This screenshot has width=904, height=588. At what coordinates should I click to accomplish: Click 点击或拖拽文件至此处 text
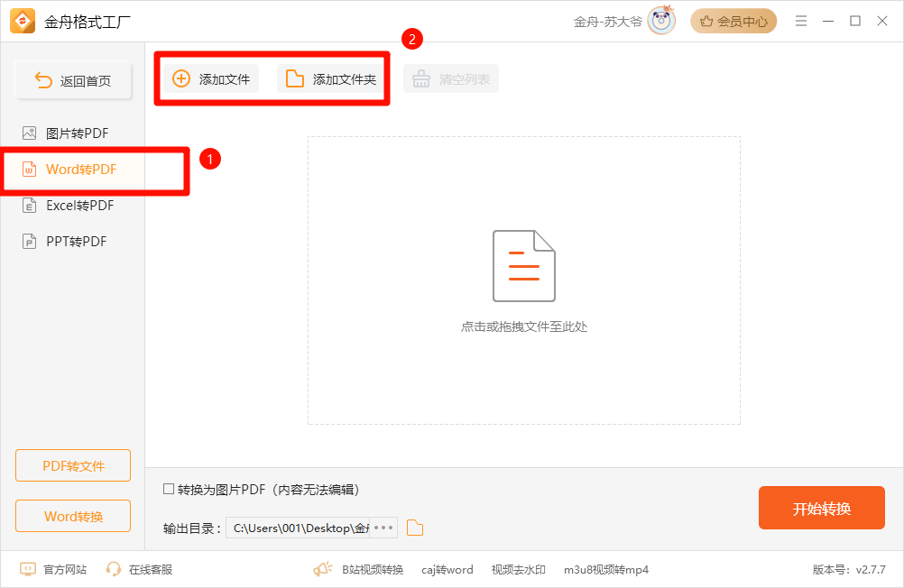point(523,326)
